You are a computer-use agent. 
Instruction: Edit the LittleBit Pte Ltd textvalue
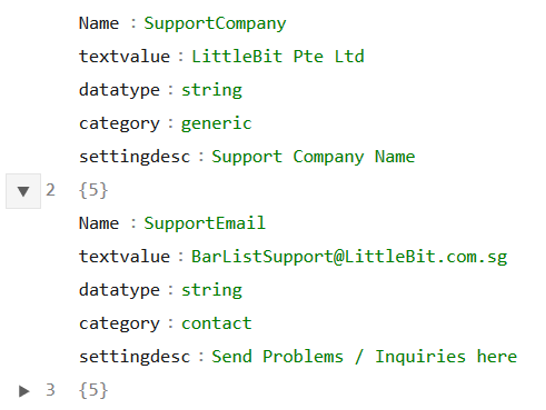click(278, 56)
